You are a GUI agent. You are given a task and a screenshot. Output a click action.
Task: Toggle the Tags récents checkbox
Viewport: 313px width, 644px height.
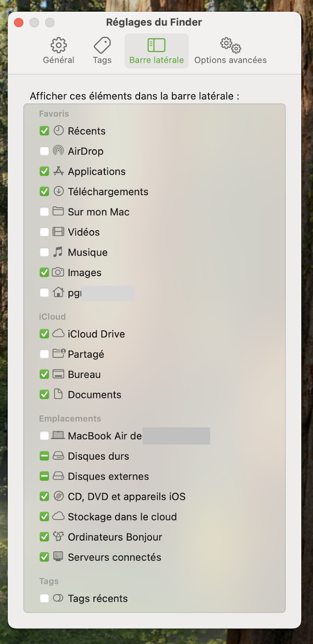[44, 599]
